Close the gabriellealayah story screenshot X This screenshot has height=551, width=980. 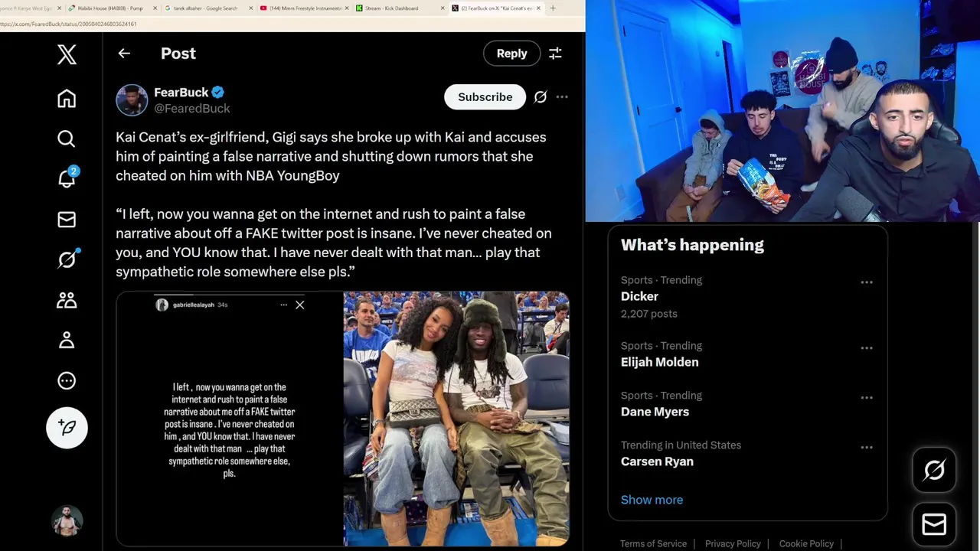tap(300, 305)
